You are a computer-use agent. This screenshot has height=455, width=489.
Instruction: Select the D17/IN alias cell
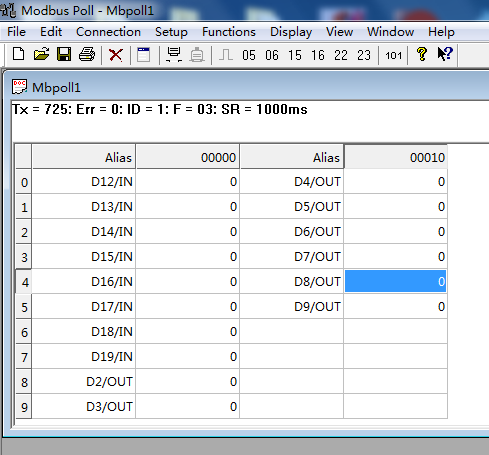click(84, 307)
